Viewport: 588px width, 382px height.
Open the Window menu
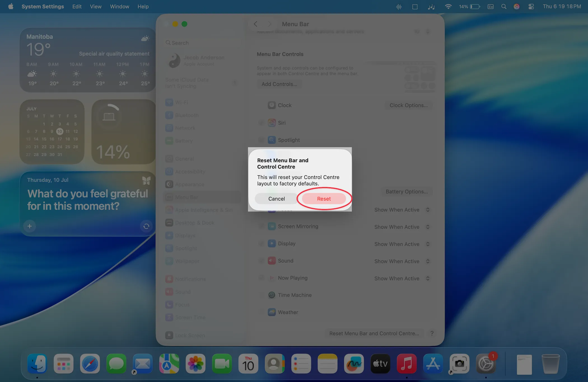(x=119, y=6)
